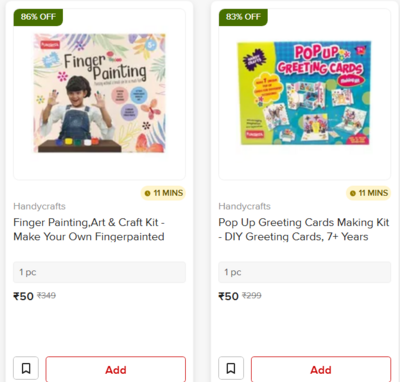Open the Pop Up Greeting Cards product image
The height and width of the screenshot is (382, 400).
pos(304,93)
